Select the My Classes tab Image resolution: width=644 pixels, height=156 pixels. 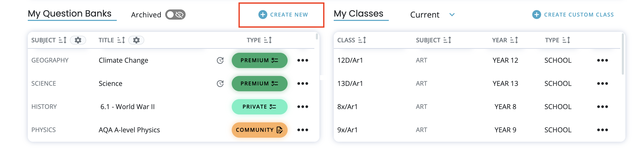(x=358, y=14)
